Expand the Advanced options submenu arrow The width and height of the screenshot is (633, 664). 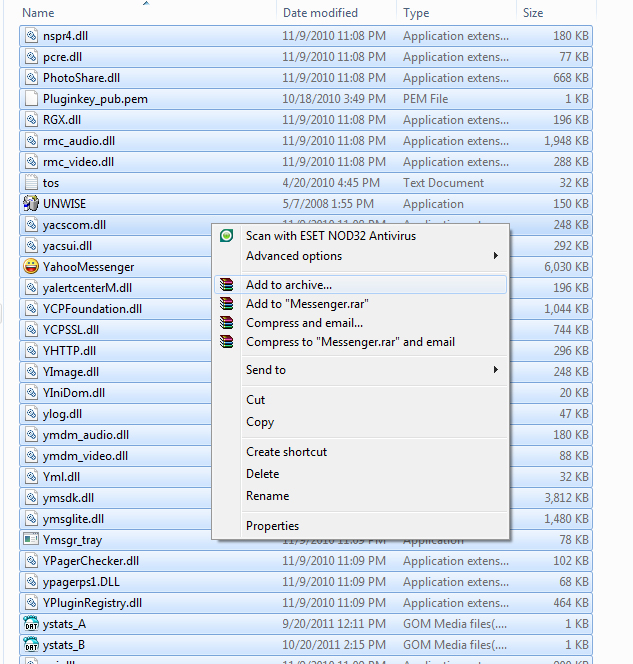[x=495, y=256]
